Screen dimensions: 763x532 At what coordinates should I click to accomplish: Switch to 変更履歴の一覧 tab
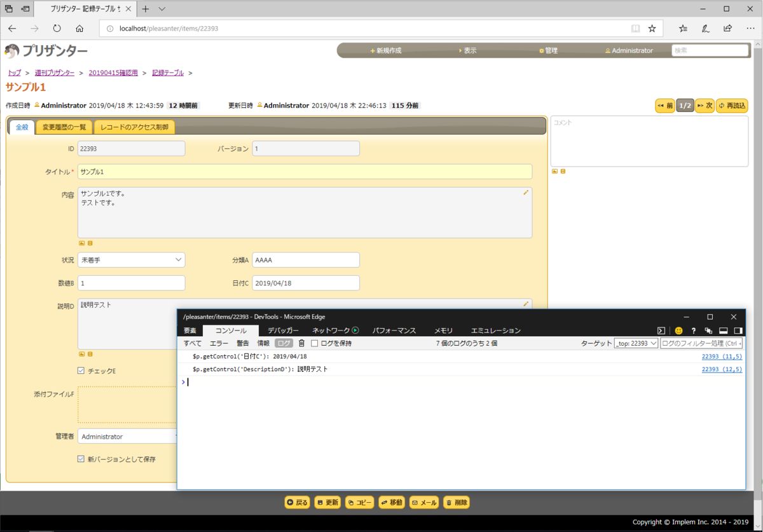pyautogui.click(x=64, y=127)
